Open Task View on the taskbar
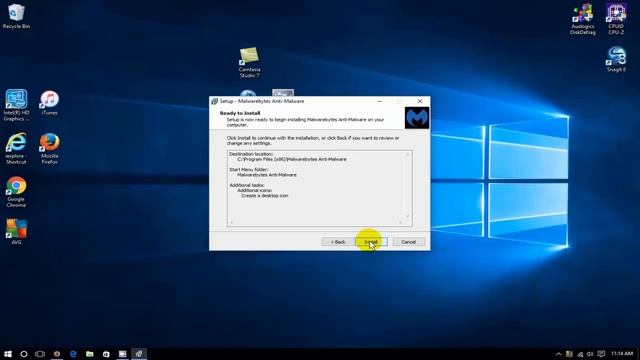This screenshot has height=360, width=640. click(40, 354)
